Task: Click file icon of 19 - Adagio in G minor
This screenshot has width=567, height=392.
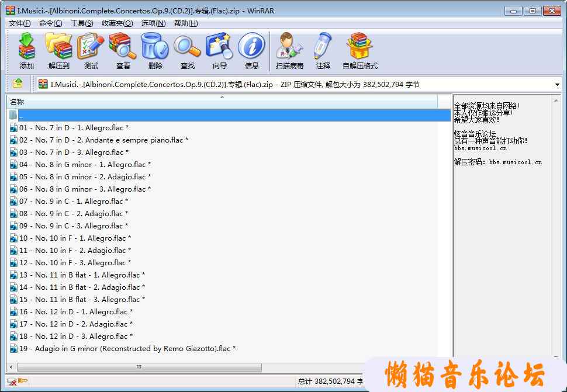Action: pos(13,348)
